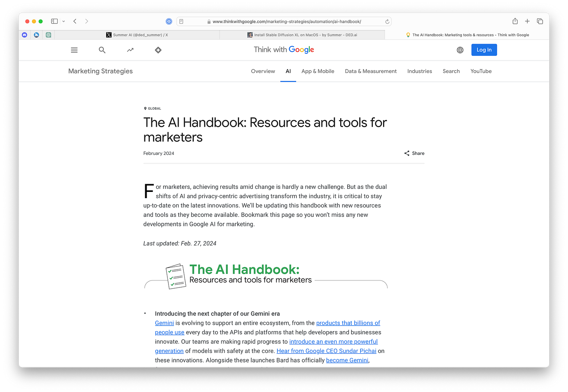Open the trending arrow icon in header

tap(130, 50)
